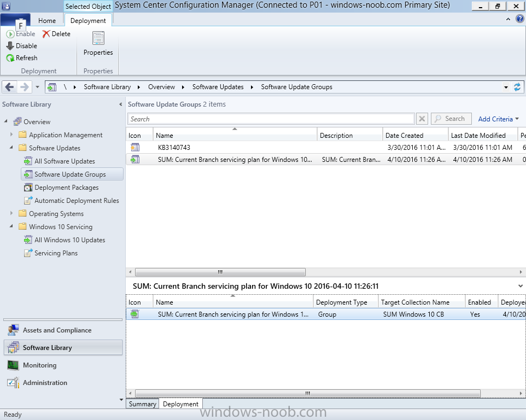Collapse the Windows 10 Servicing node
Image resolution: width=526 pixels, height=420 pixels.
pos(11,226)
